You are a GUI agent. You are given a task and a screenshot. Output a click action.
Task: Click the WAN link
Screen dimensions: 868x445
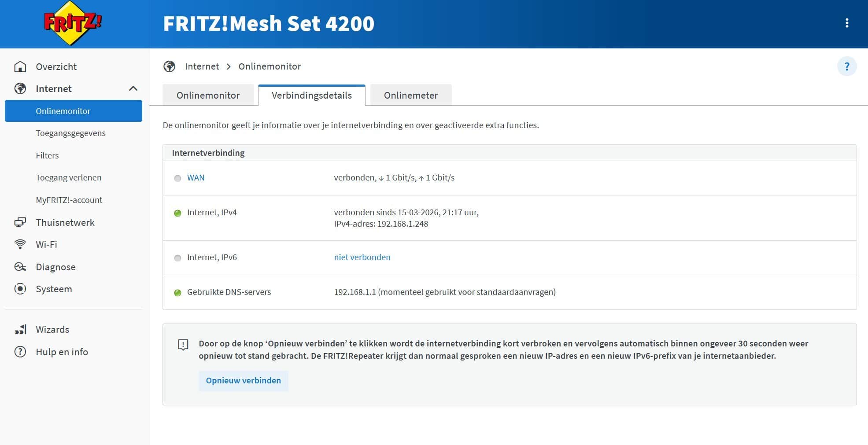[x=196, y=177]
